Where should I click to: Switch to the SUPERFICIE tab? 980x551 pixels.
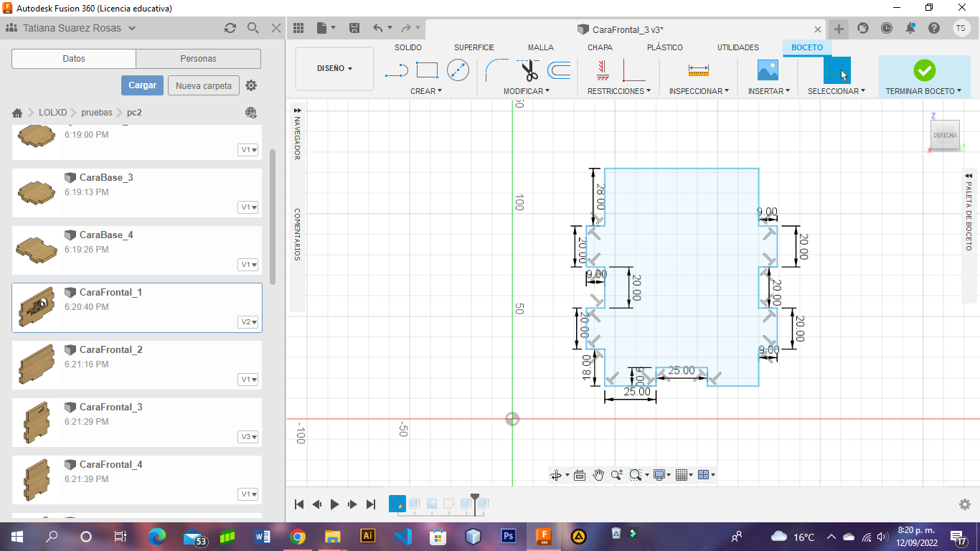click(474, 47)
